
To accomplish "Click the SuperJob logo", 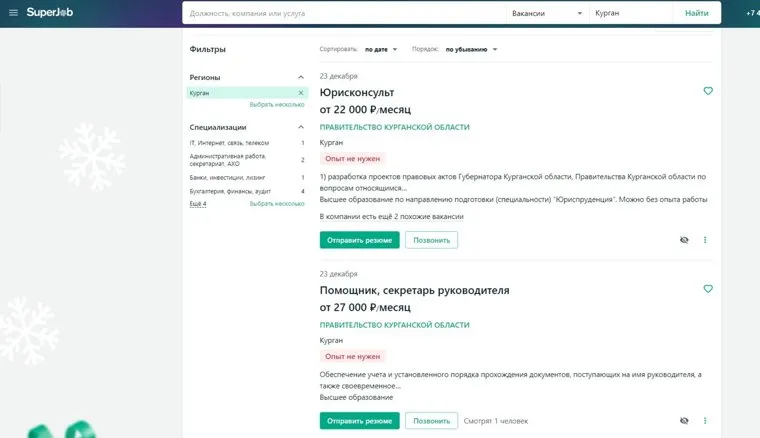I will point(51,13).
